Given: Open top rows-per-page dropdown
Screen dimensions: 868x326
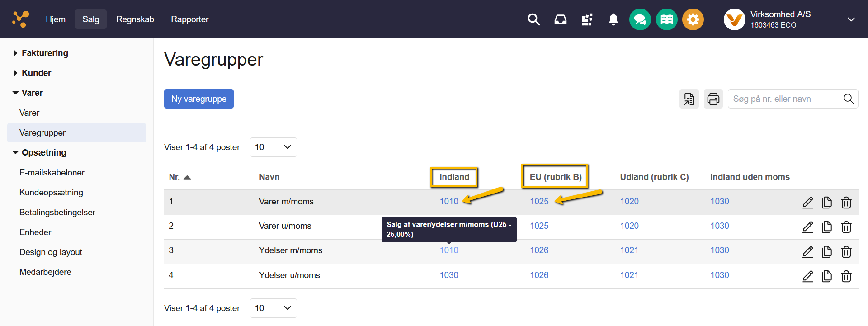Looking at the screenshot, I should point(273,147).
